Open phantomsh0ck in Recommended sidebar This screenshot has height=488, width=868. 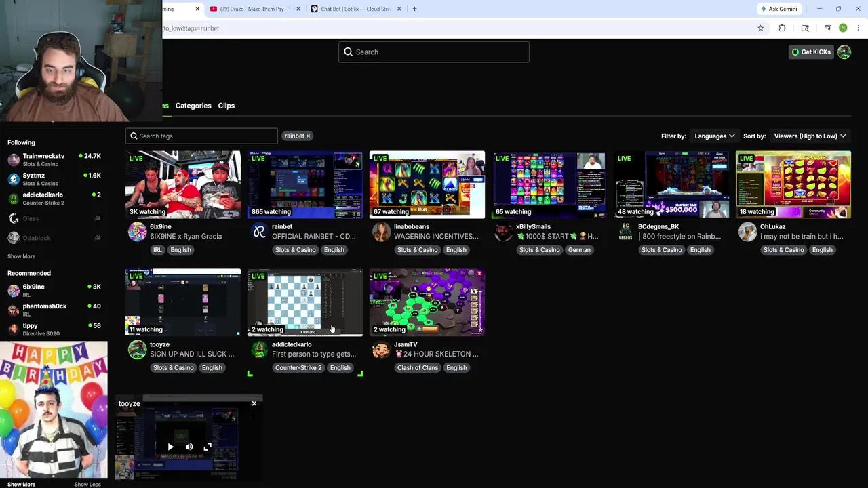click(54, 310)
